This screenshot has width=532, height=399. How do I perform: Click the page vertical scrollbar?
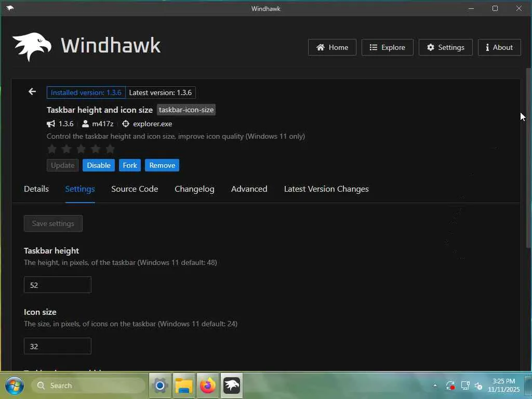point(528,158)
